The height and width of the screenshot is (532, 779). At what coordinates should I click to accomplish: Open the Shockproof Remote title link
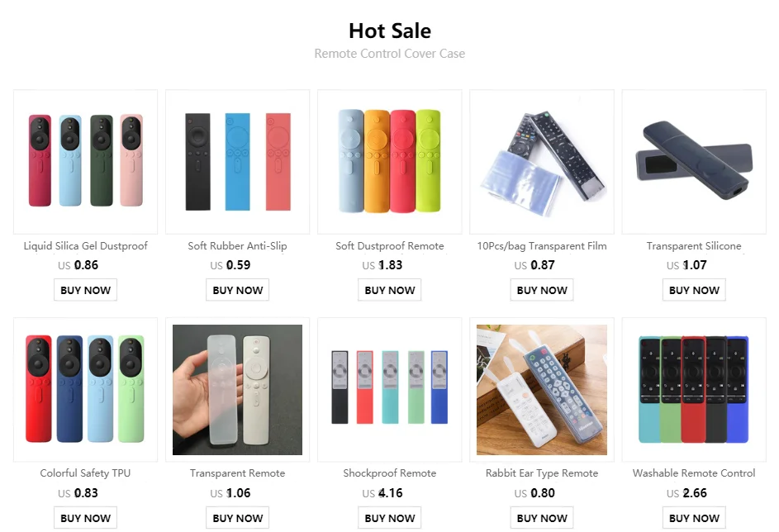click(x=390, y=473)
